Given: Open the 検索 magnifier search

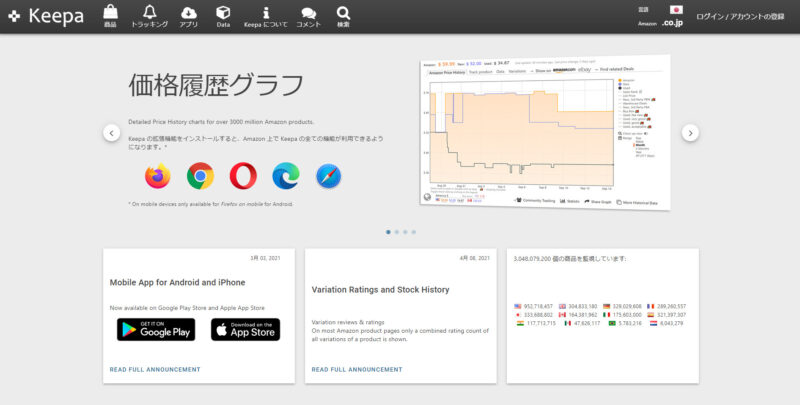Looking at the screenshot, I should 343,16.
